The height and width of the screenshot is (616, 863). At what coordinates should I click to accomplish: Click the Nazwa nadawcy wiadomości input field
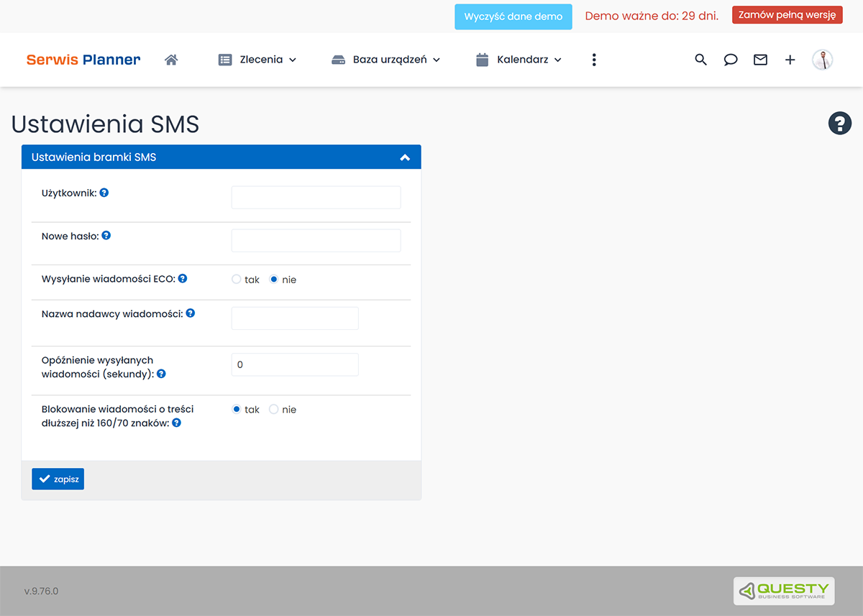tap(295, 318)
